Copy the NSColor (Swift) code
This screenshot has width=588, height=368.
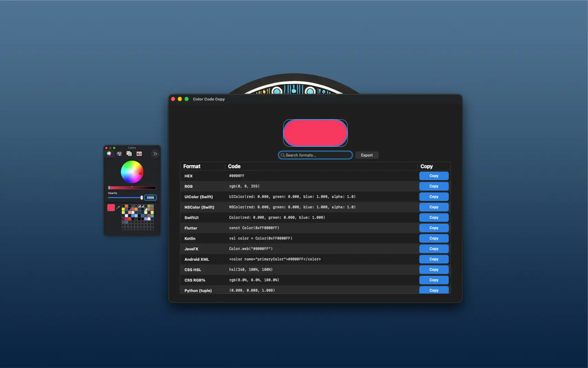434,207
